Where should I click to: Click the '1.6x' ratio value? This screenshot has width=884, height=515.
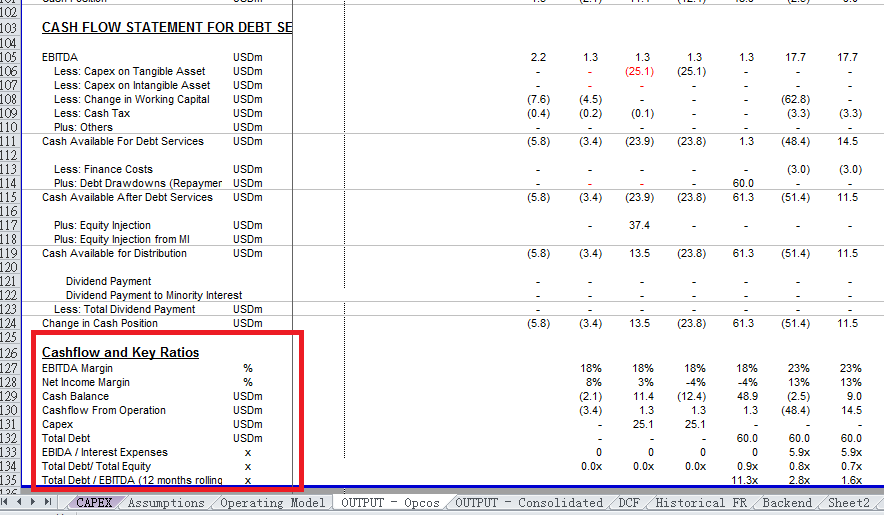point(851,480)
